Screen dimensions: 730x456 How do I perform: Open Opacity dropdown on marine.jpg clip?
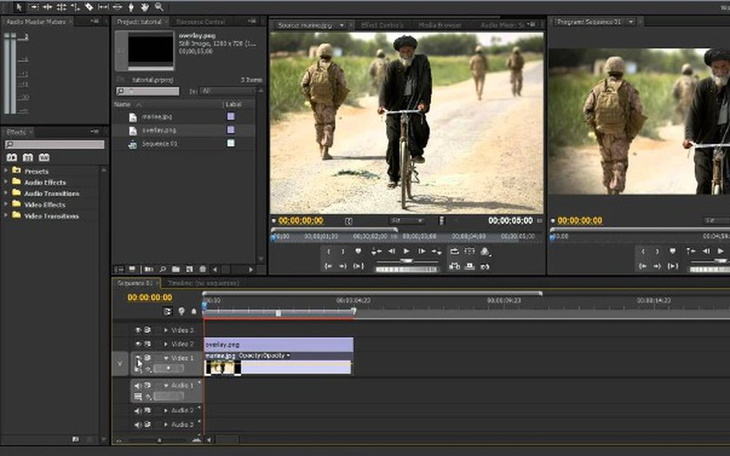pyautogui.click(x=288, y=356)
